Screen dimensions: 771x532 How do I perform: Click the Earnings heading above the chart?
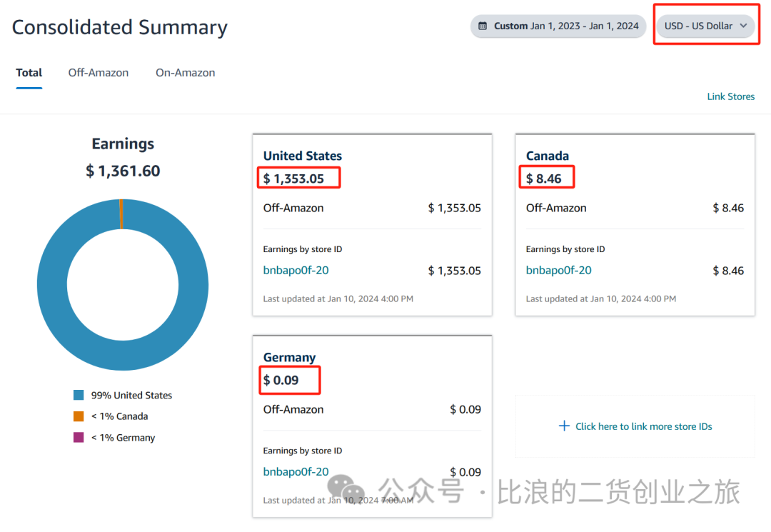123,144
